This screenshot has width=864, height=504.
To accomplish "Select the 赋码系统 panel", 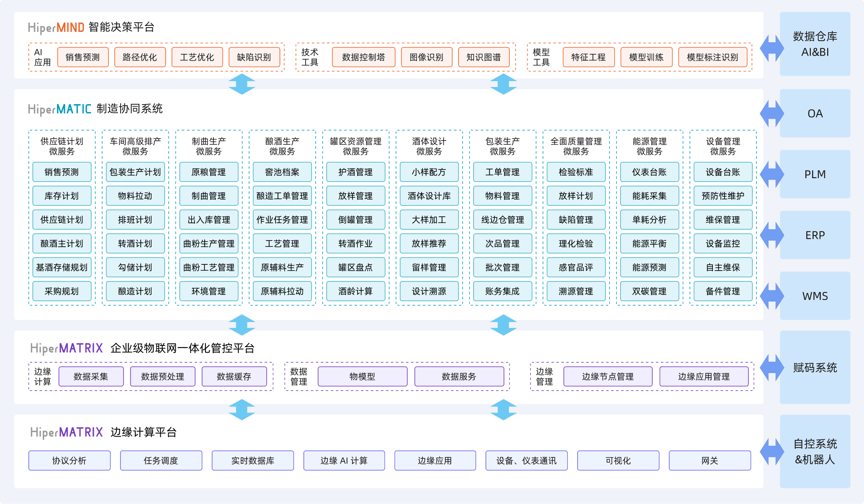I will tap(815, 368).
